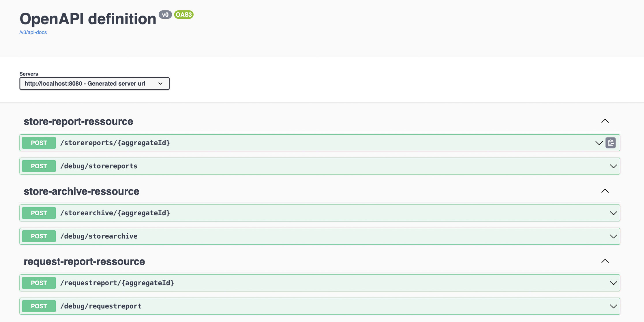Click the OAS3 version badge
This screenshot has height=322, width=644.
[184, 15]
